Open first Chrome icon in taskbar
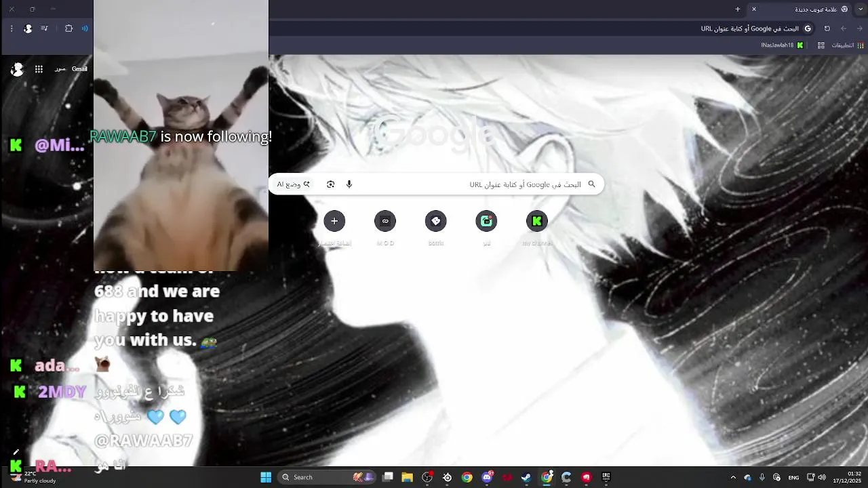Viewport: 868px width, 488px height. tap(467, 477)
